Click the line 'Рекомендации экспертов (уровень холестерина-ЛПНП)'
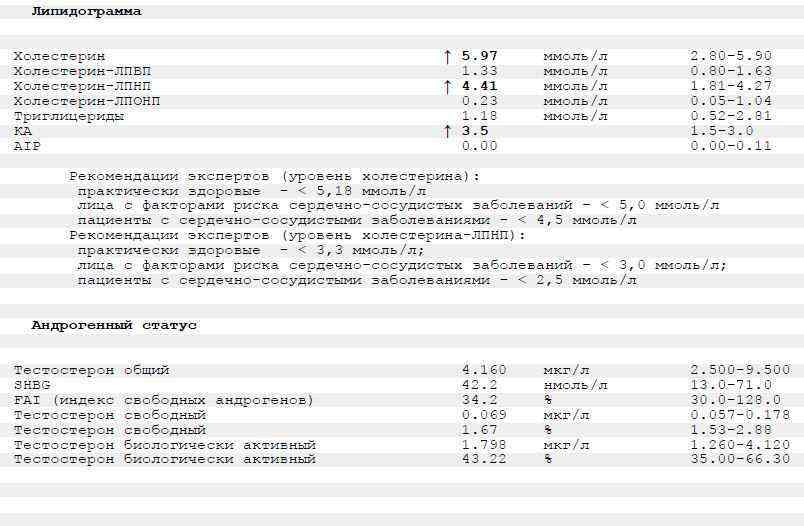Screen dimensions: 804x526 pyautogui.click(x=297, y=235)
